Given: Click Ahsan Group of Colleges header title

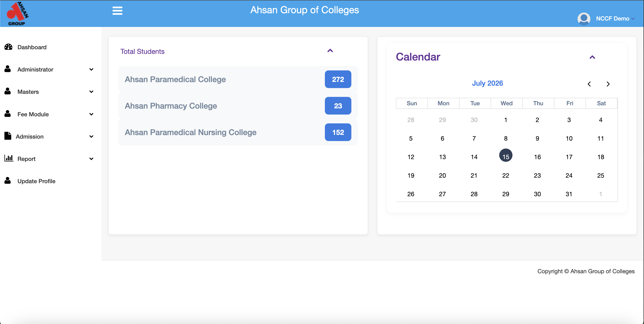Looking at the screenshot, I should (305, 10).
